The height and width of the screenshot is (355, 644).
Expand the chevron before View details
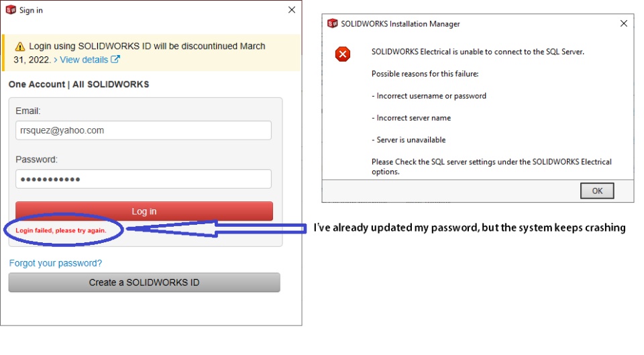(x=55, y=60)
